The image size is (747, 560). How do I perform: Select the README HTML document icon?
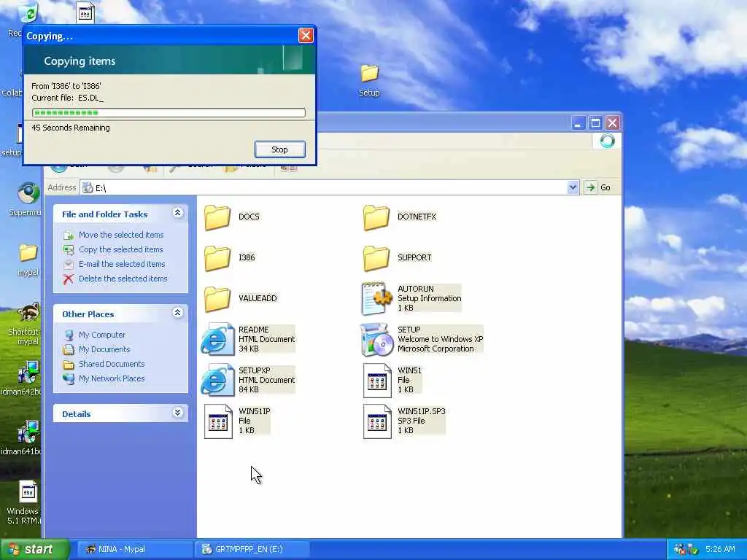pyautogui.click(x=217, y=340)
